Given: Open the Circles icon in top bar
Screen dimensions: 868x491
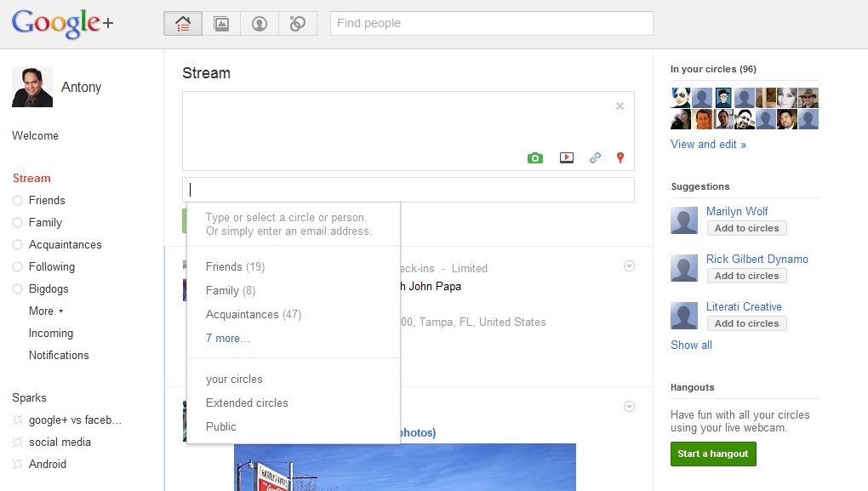Looking at the screenshot, I should pos(297,24).
